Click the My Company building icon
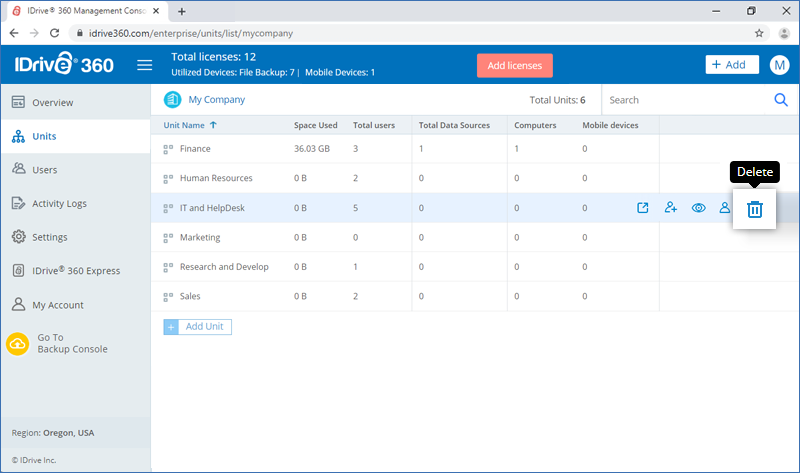 (x=172, y=99)
